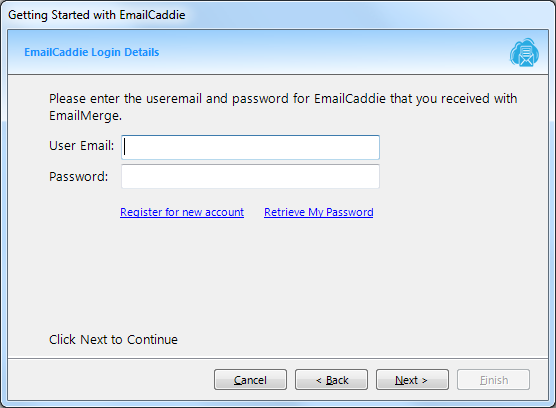Screen dimensions: 556x408
Task: Continue with the Next button
Action: tap(412, 380)
